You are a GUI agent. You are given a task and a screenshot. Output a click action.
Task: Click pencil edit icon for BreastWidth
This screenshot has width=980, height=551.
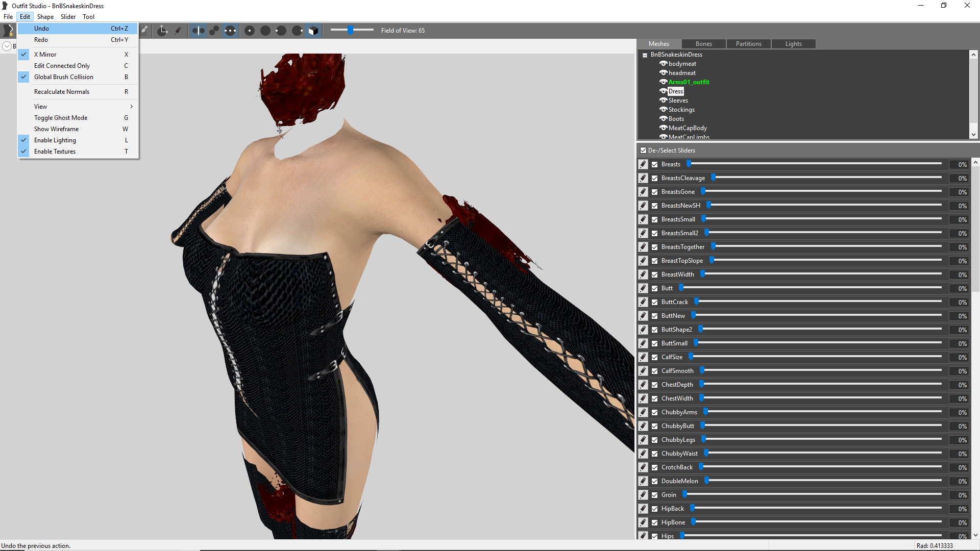tap(643, 274)
